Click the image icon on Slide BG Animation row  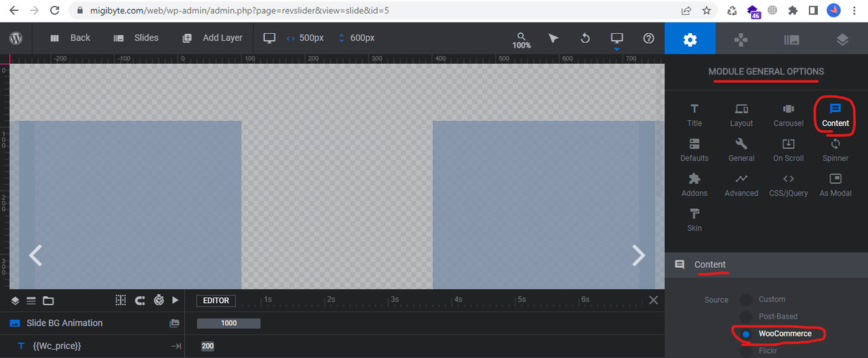174,323
